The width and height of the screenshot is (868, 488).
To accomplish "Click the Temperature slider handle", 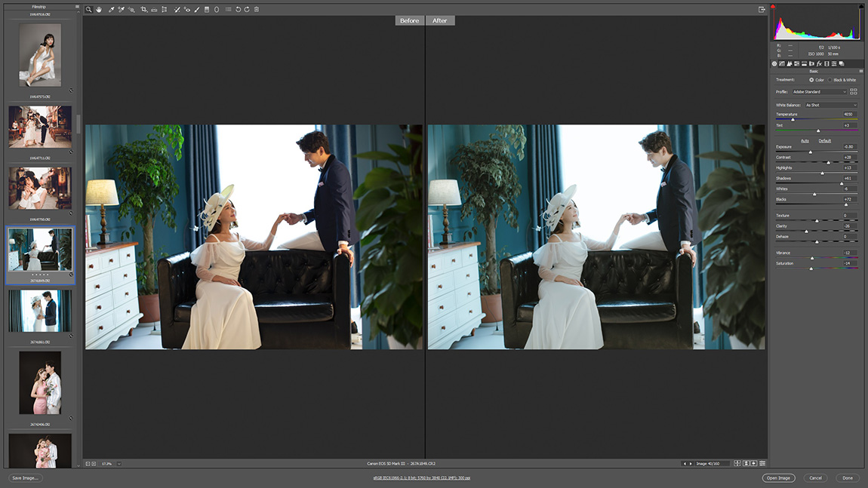I will [x=793, y=119].
